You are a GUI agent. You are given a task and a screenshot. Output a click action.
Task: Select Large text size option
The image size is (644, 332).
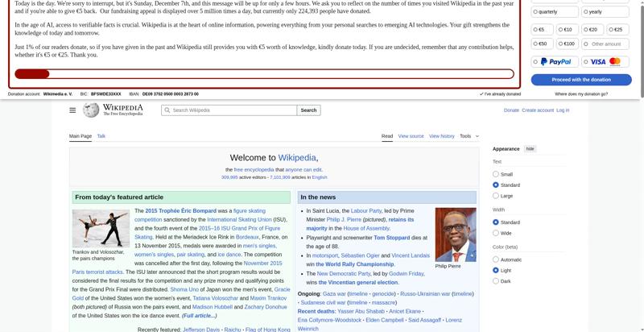click(x=496, y=196)
